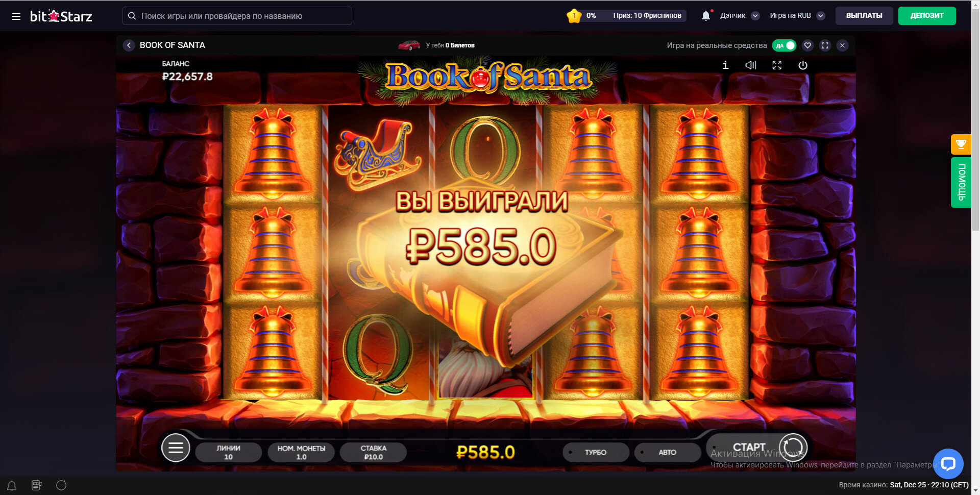Click the power exit icon
The width and height of the screenshot is (980, 495).
tap(803, 65)
